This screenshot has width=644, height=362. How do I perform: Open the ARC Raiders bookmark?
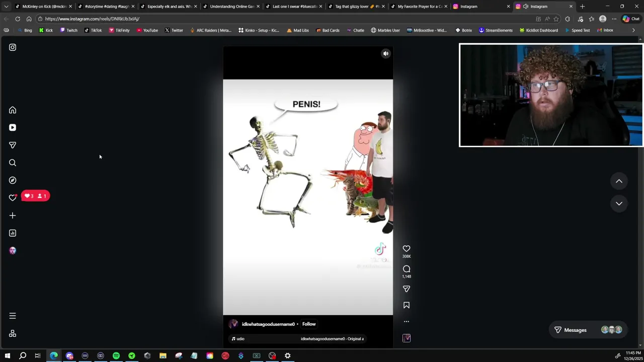click(x=211, y=30)
